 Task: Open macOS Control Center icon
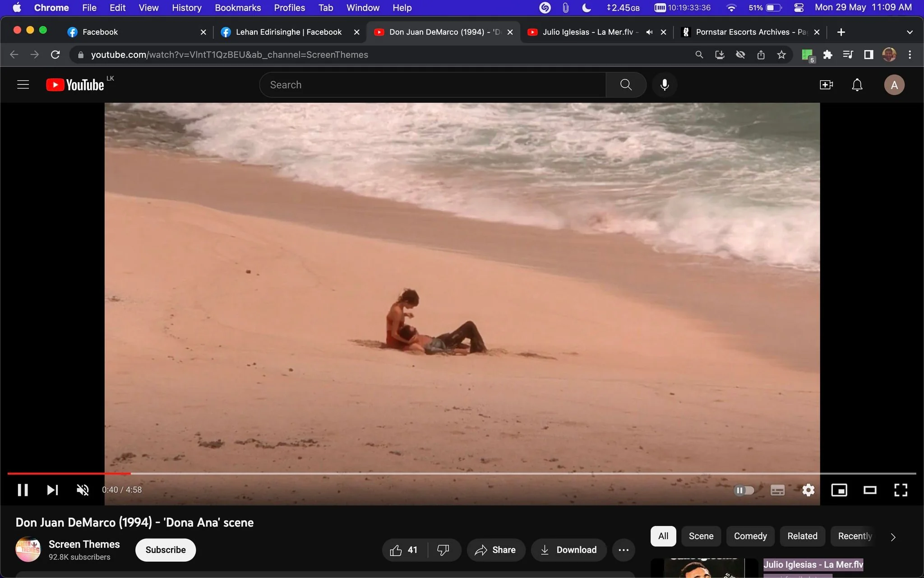pyautogui.click(x=799, y=8)
